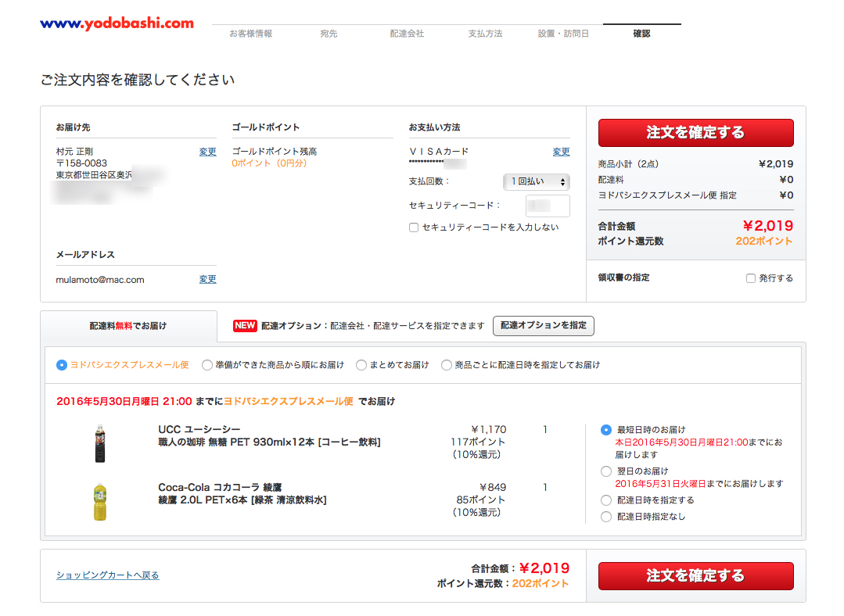Click 変更 link next to email address
This screenshot has height=616, width=844.
[207, 279]
